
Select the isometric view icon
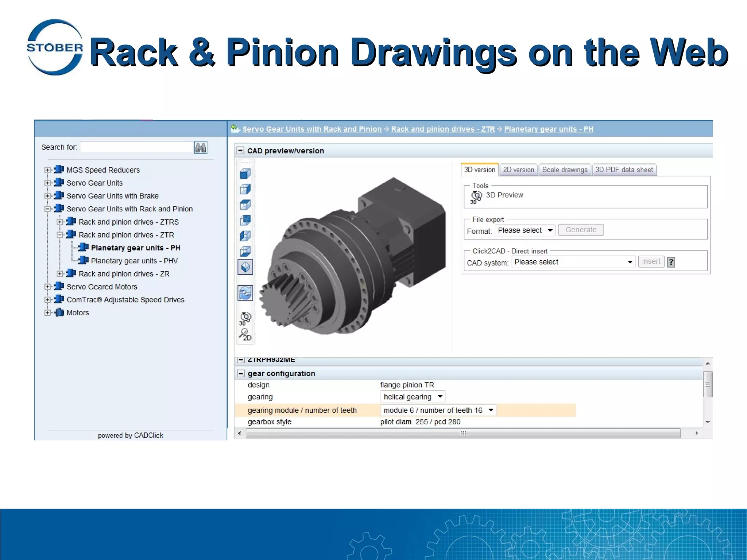(245, 267)
